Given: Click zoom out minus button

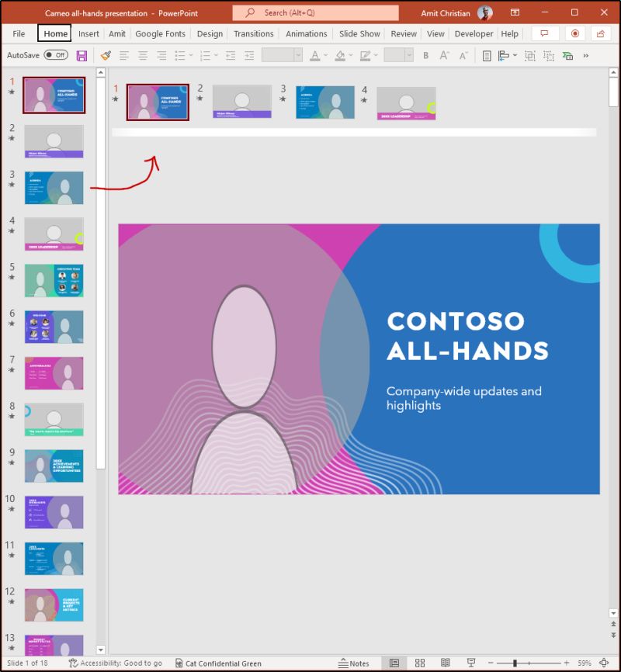Looking at the screenshot, I should [x=491, y=663].
